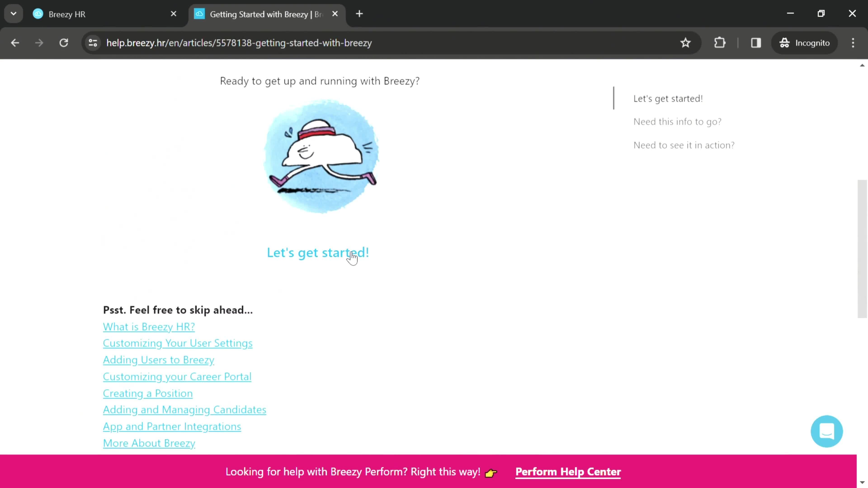
Task: Click the scrollbar up arrow
Action: (x=862, y=65)
